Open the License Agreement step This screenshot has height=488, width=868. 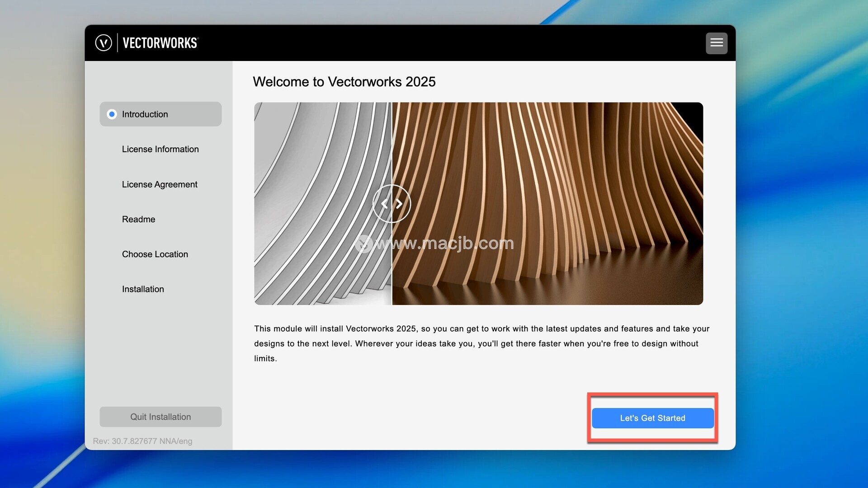point(159,184)
